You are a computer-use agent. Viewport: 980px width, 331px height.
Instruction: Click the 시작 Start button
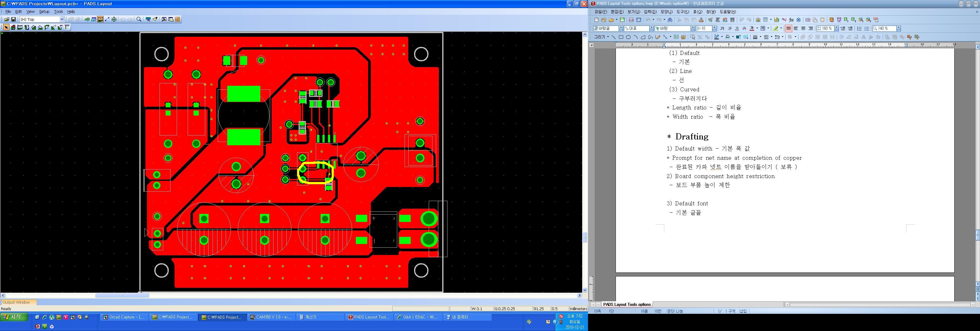(x=14, y=317)
